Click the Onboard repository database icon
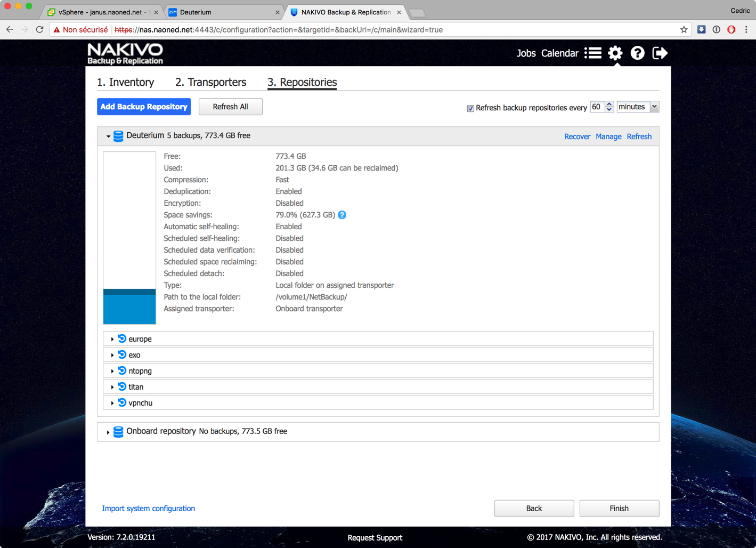This screenshot has height=548, width=756. tap(118, 431)
